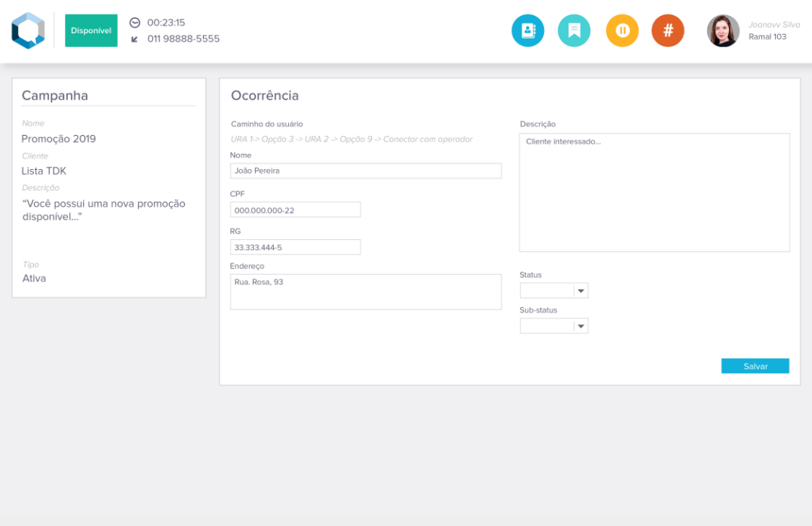Click the call timer clock icon

tap(134, 23)
